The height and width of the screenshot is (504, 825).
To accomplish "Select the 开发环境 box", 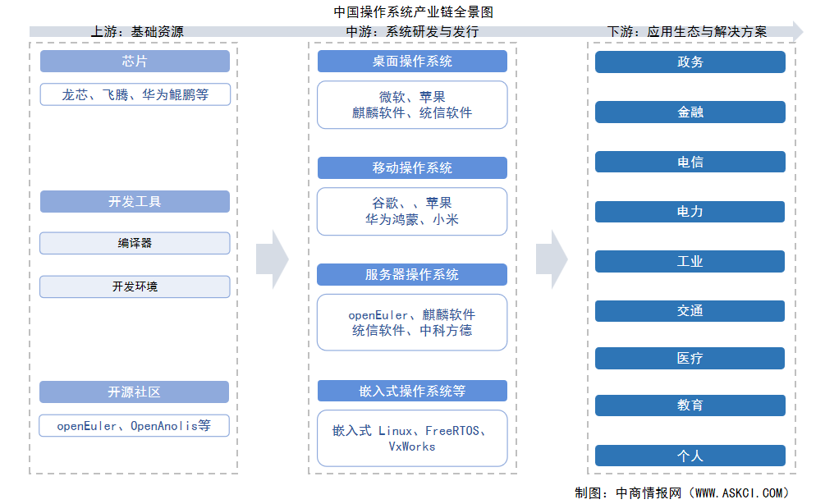I will 135,286.
